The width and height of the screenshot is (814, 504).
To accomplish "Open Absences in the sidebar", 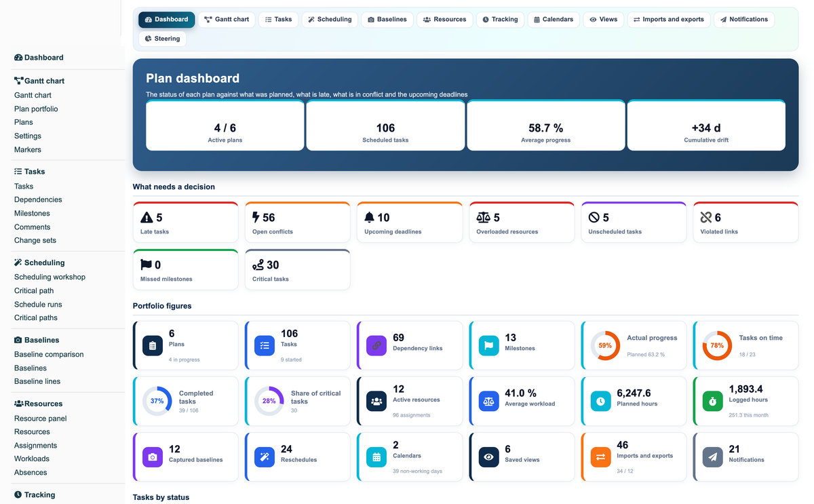I will pyautogui.click(x=31, y=473).
